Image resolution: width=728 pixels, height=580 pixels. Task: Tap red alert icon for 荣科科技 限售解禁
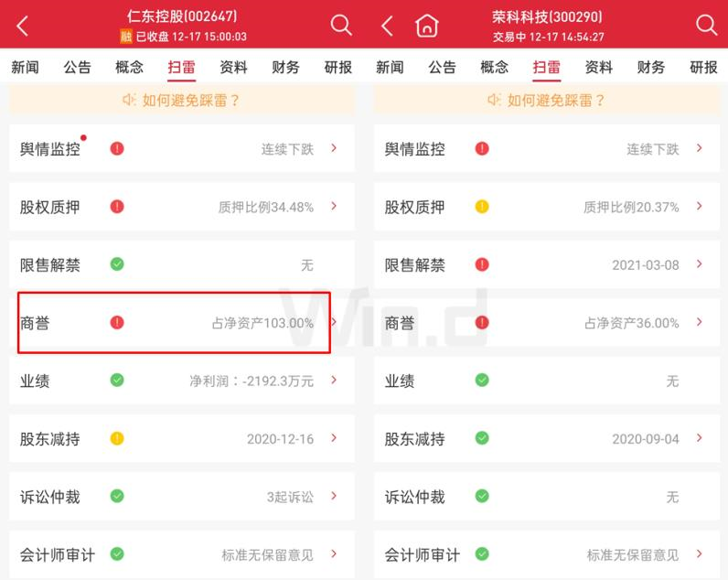pyautogui.click(x=482, y=264)
